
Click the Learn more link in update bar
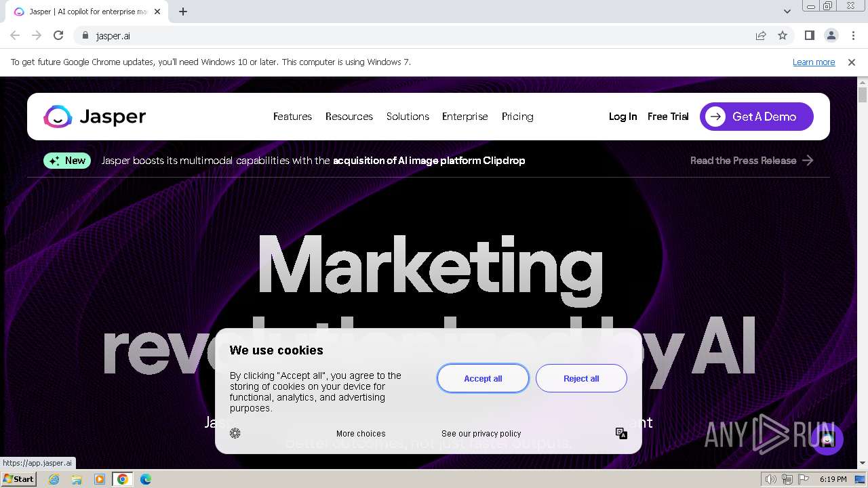point(814,62)
